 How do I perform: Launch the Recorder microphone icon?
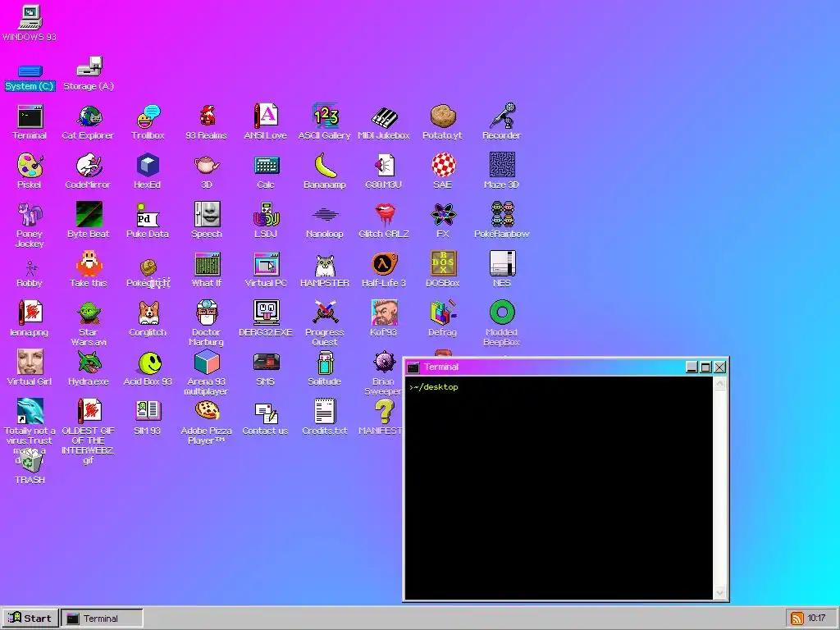(502, 116)
